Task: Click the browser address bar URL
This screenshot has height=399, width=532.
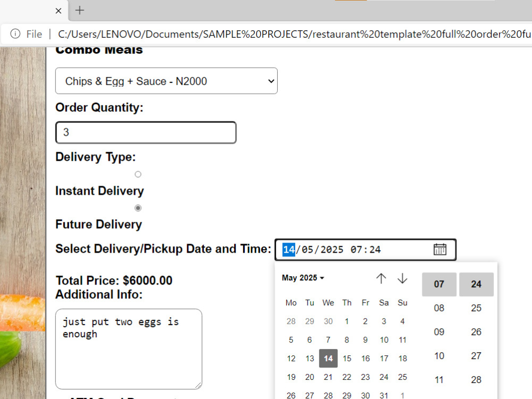Action: click(295, 34)
